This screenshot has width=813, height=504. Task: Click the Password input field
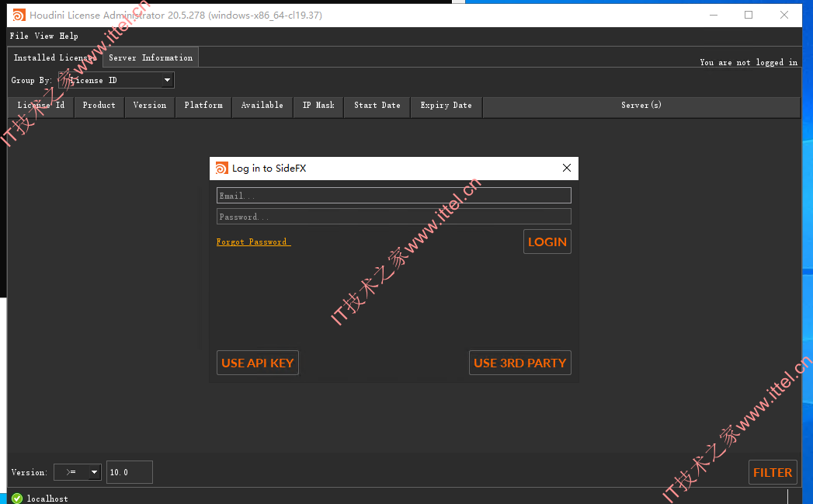pos(394,217)
